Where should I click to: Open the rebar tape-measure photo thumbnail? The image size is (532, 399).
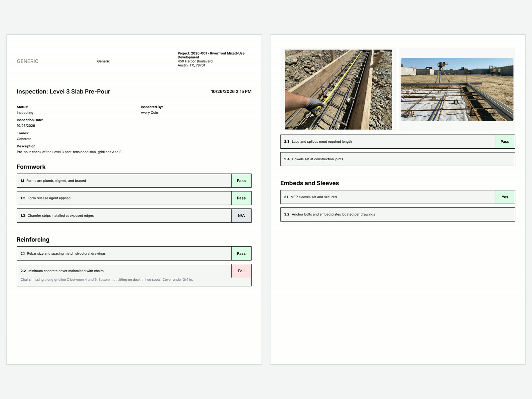point(338,89)
